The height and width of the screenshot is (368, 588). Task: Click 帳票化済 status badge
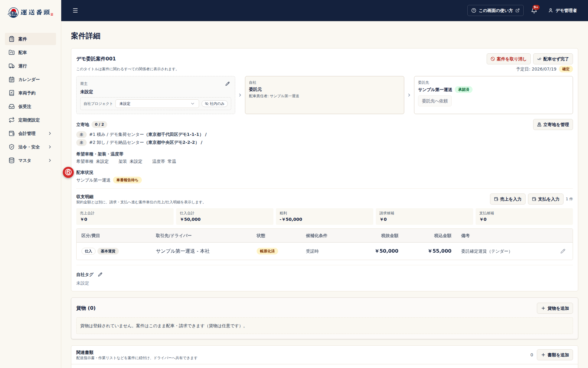click(x=267, y=251)
